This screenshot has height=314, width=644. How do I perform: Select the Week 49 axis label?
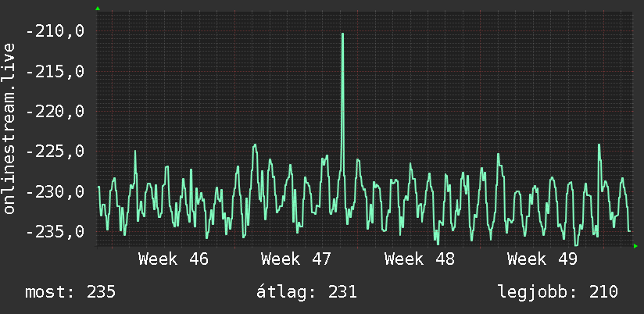point(542,259)
